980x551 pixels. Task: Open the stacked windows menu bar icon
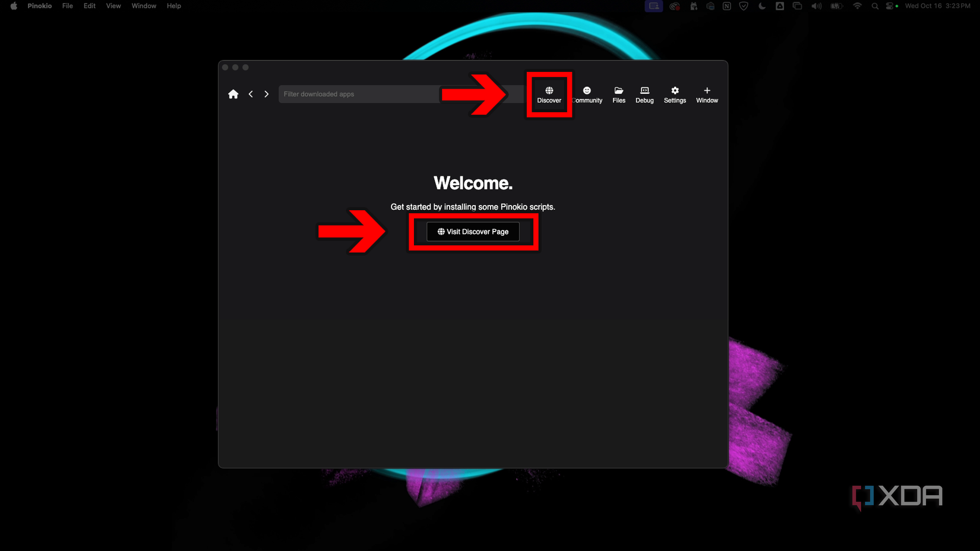click(798, 6)
